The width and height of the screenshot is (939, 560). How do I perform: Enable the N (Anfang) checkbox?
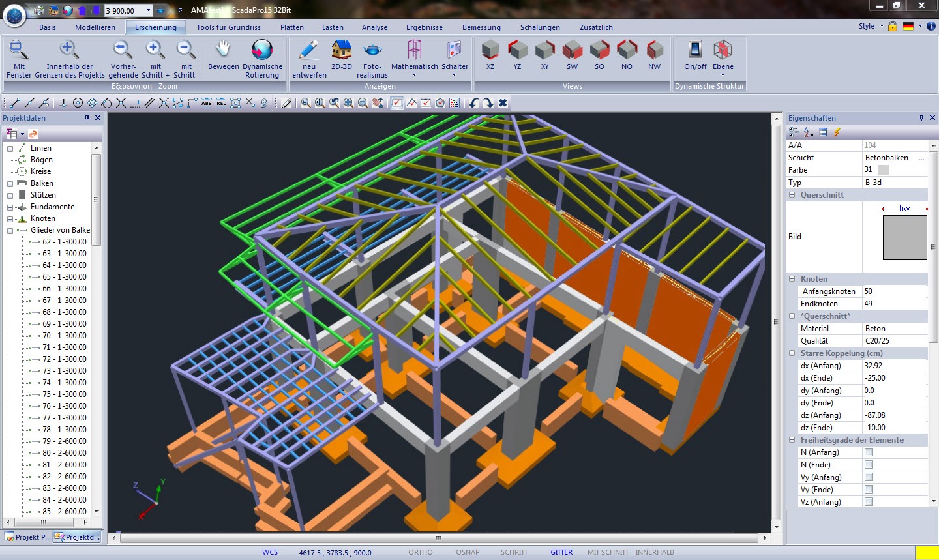[869, 452]
